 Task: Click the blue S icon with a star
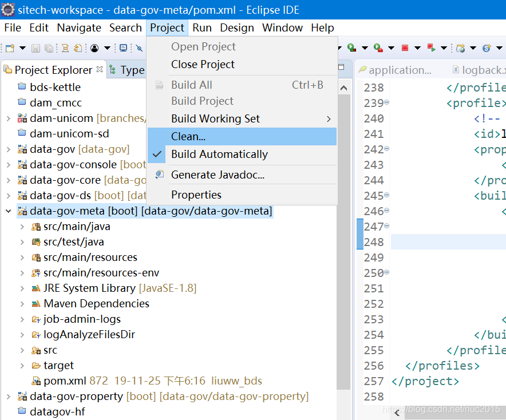pos(487,49)
